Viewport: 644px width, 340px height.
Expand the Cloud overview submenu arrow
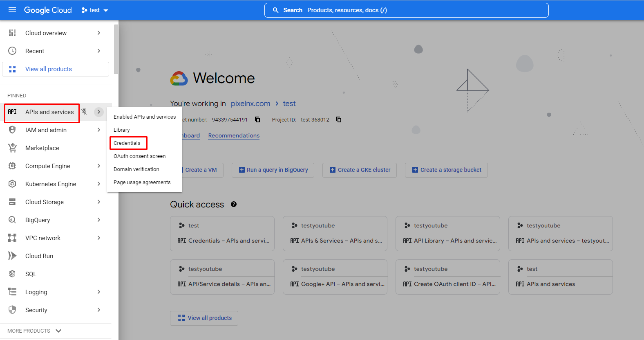pos(98,33)
